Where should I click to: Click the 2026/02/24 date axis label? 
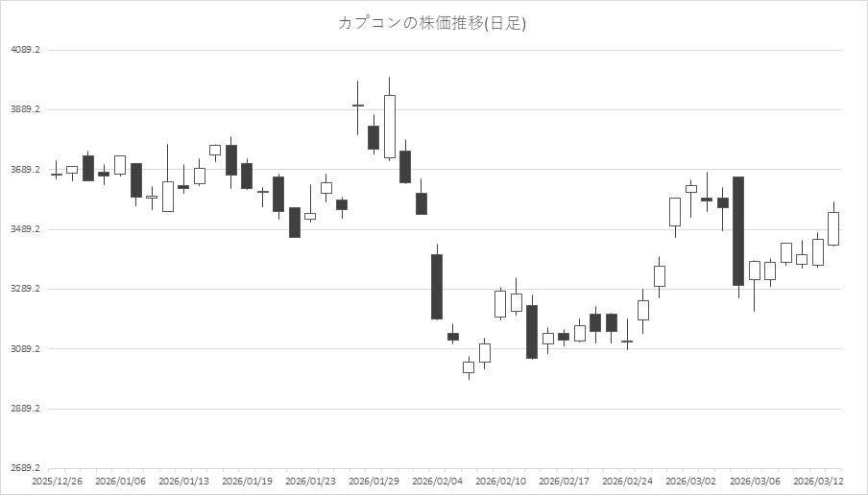point(628,481)
